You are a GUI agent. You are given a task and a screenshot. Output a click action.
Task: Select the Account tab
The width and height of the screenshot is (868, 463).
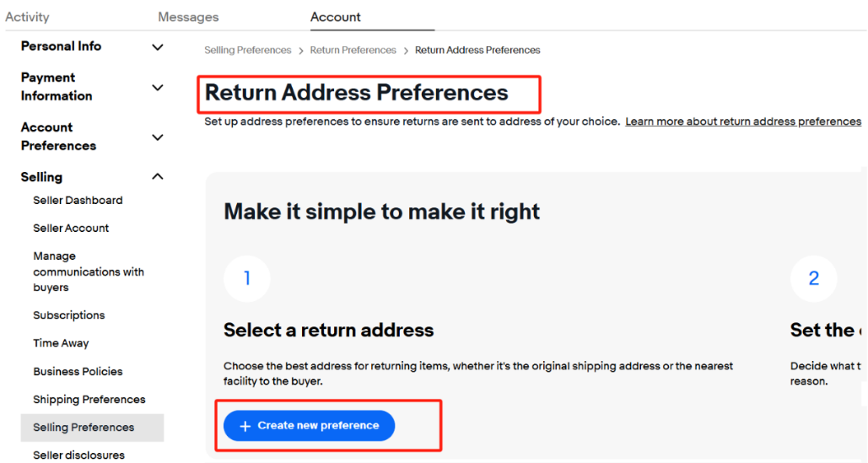pyautogui.click(x=335, y=17)
